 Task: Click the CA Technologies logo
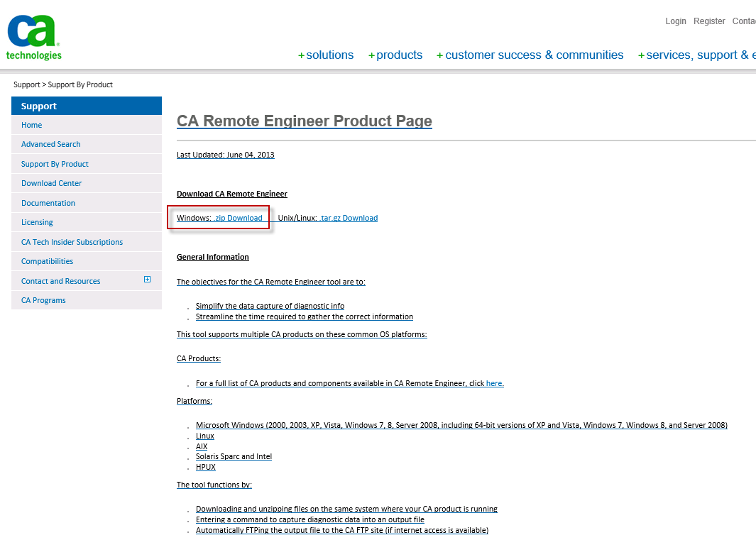pyautogui.click(x=34, y=37)
